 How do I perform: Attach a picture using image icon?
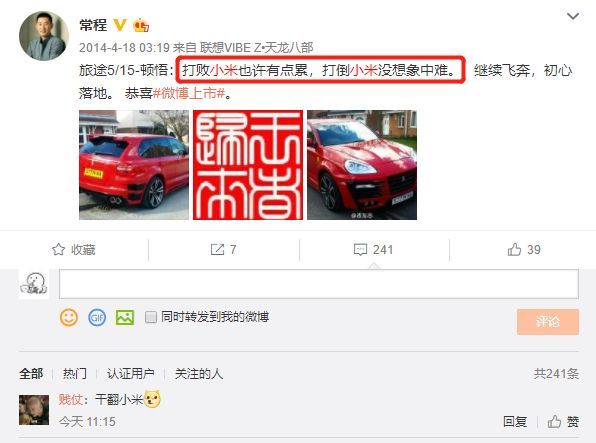point(125,317)
